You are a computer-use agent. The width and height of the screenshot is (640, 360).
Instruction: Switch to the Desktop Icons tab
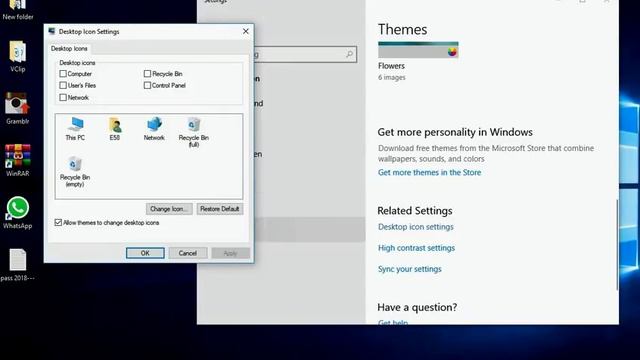coord(69,49)
